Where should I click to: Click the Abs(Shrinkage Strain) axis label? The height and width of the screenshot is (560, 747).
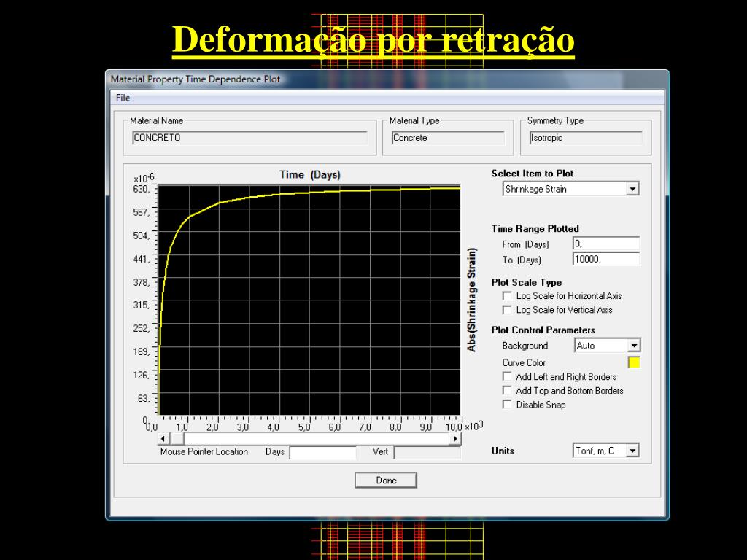[x=472, y=300]
